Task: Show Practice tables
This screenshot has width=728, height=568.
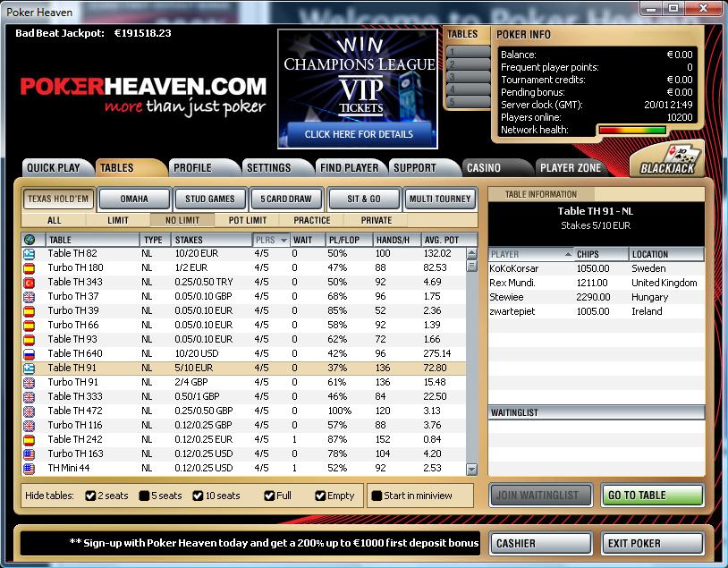Action: pyautogui.click(x=312, y=220)
